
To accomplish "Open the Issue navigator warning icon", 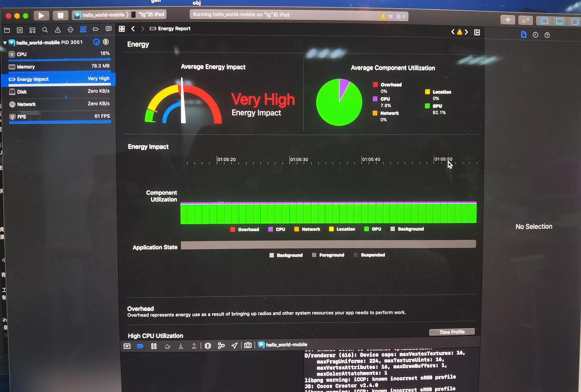I will tap(58, 30).
